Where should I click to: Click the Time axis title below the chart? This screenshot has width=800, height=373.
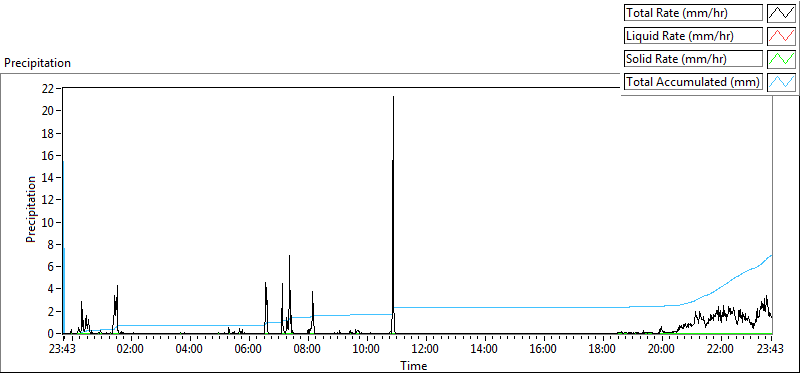(x=413, y=365)
